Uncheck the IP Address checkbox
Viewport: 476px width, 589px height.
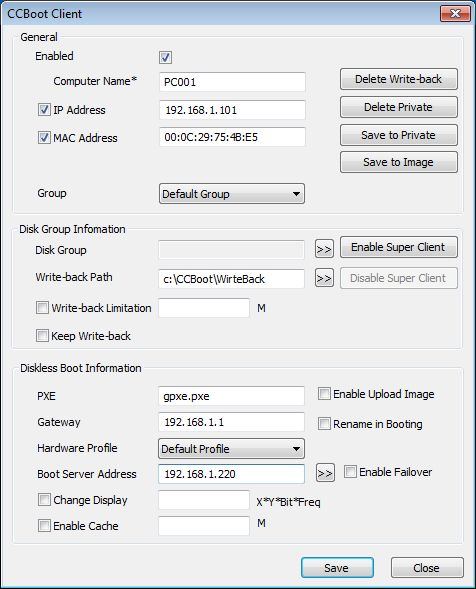(x=44, y=110)
